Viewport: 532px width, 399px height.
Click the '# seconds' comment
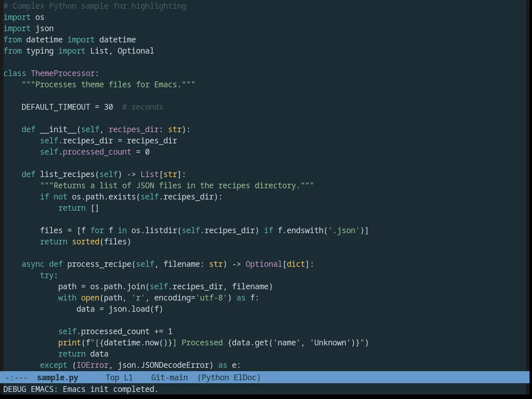pyautogui.click(x=143, y=107)
